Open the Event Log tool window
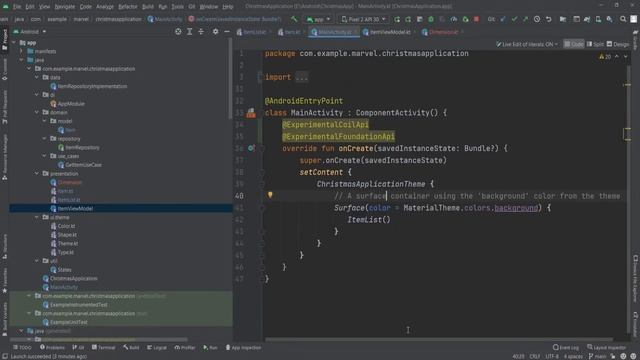Screen dimensions: 640x360 (x=566, y=347)
